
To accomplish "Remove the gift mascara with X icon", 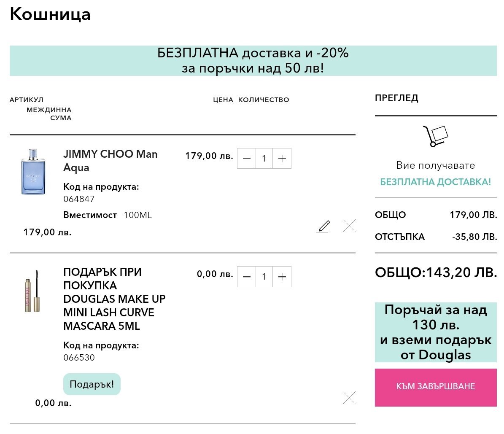I will pyautogui.click(x=349, y=398).
